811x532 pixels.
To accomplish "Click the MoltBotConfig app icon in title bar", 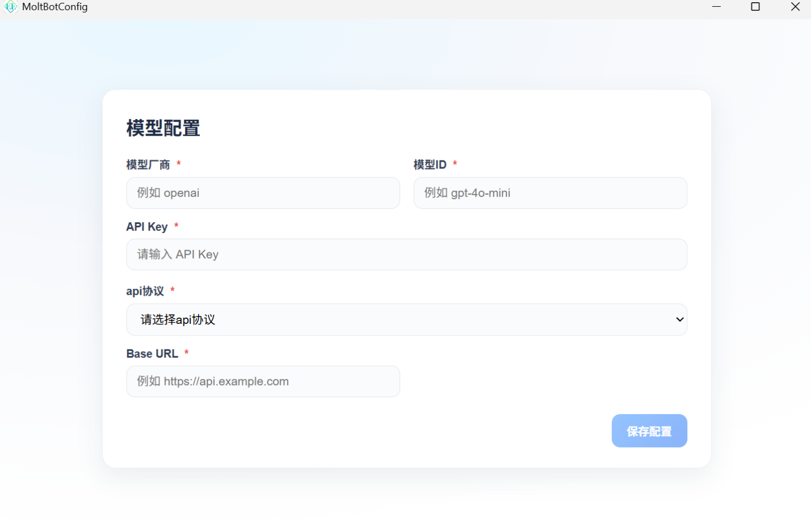I will point(10,7).
